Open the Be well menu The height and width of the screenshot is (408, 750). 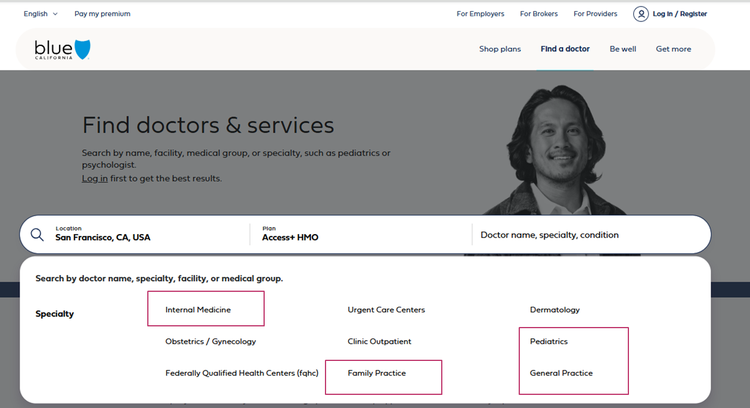[x=622, y=49]
